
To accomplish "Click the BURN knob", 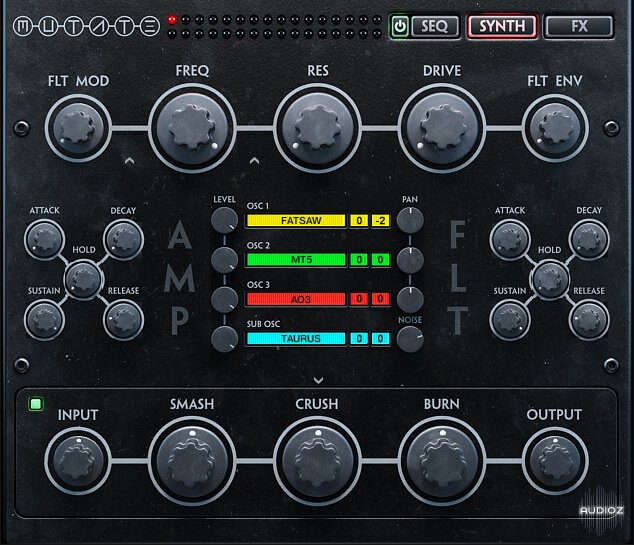I will coord(442,461).
